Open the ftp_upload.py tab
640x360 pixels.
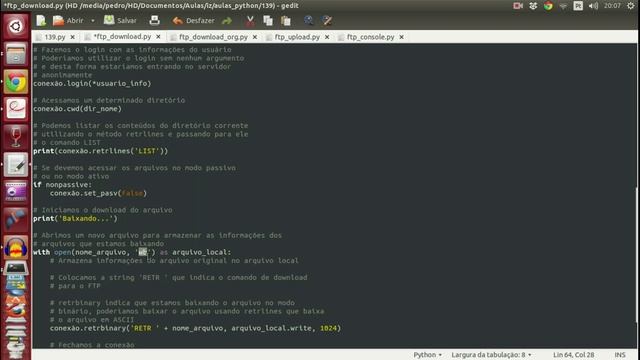297,37
